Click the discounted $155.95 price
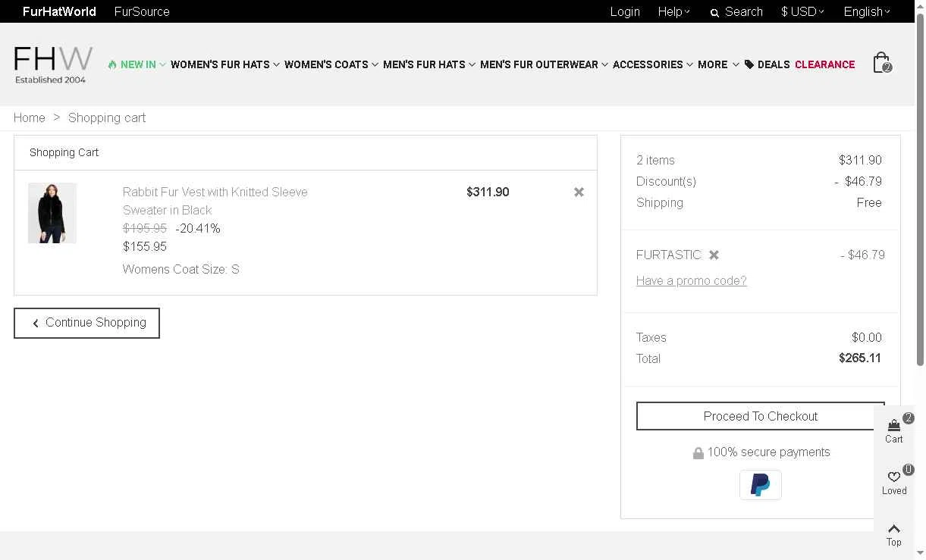926x560 pixels. point(145,246)
